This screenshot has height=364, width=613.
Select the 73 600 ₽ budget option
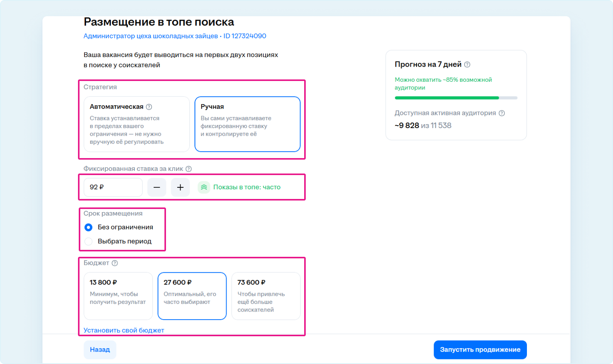(x=266, y=296)
